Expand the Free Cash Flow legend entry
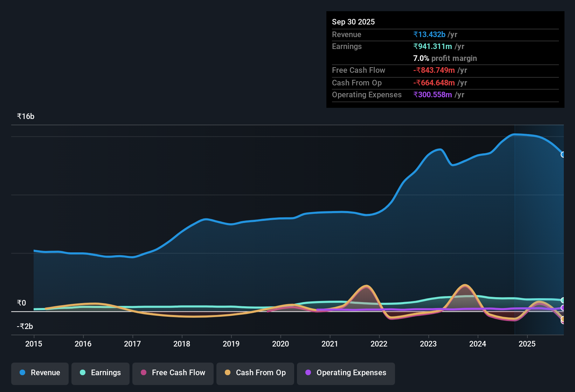The width and height of the screenshot is (575, 392). pos(173,373)
